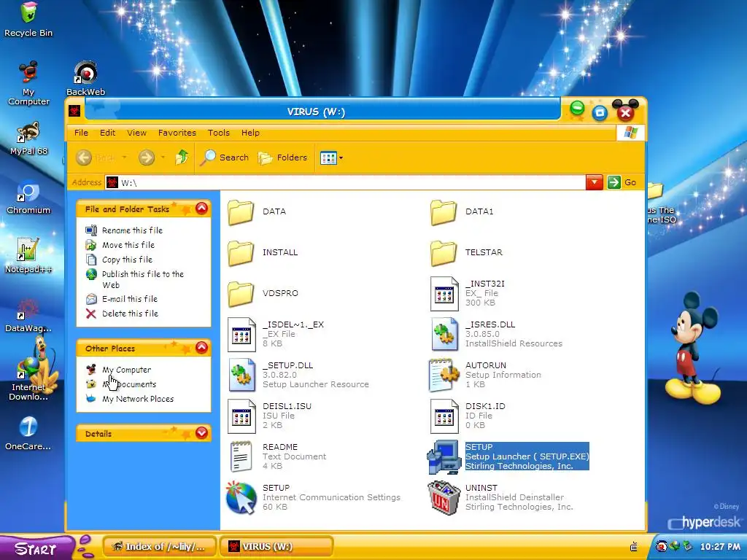Select the README text document icon

pos(241,456)
